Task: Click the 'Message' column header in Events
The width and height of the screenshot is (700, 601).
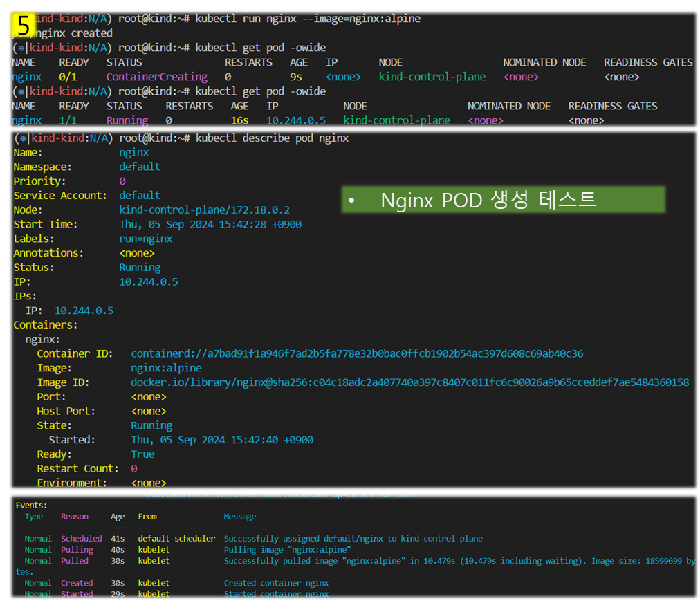Action: click(240, 517)
